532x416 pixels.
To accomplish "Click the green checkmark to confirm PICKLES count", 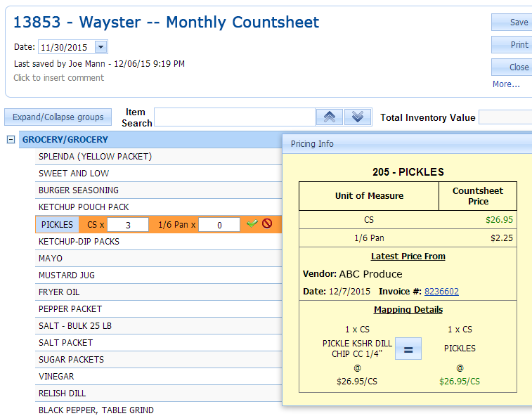I will (x=252, y=224).
